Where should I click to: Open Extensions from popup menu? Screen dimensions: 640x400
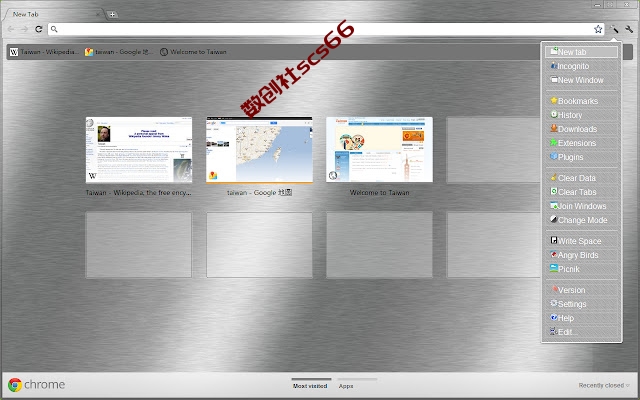(581, 143)
